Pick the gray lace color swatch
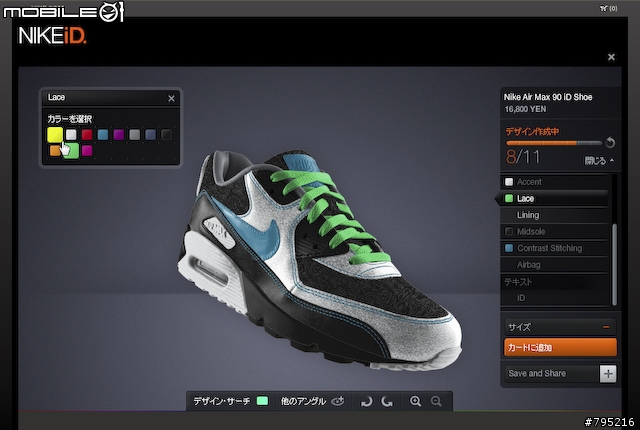Image resolution: width=640 pixels, height=430 pixels. coord(135,135)
